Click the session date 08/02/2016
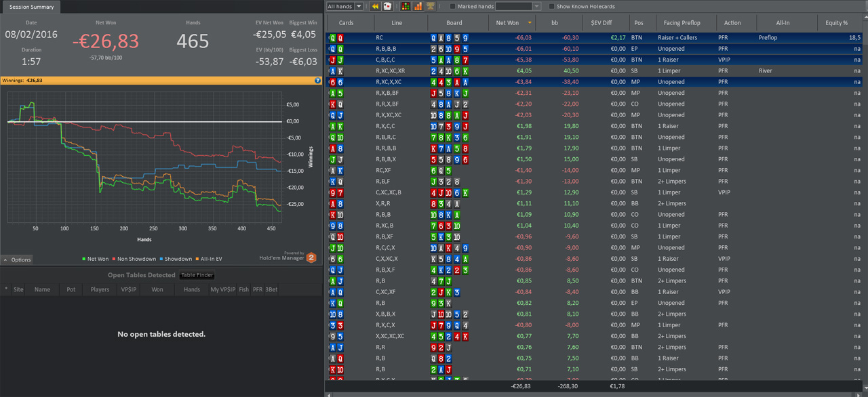Viewport: 868px width, 397px height. pos(31,35)
